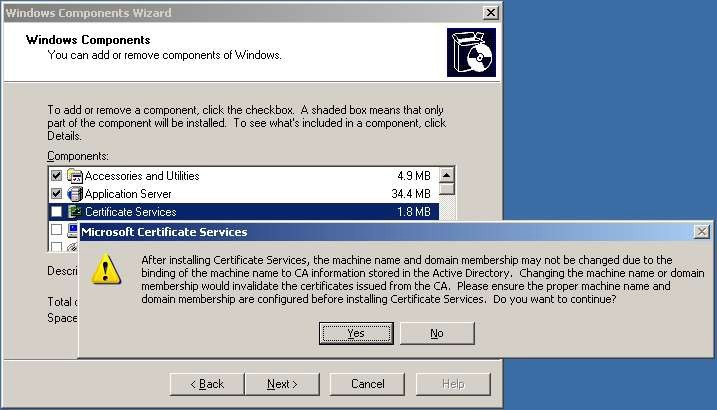Check the Certificate Services checkbox
The height and width of the screenshot is (410, 717).
click(x=56, y=212)
